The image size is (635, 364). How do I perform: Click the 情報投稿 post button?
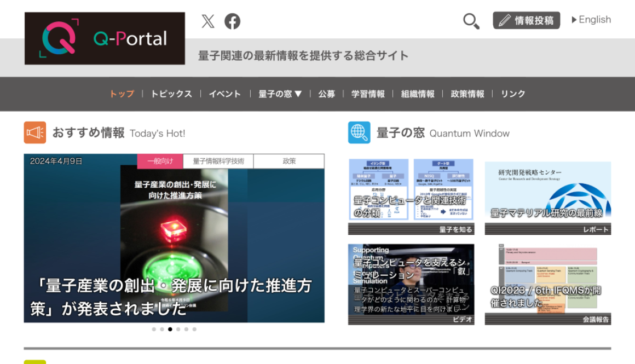pyautogui.click(x=526, y=20)
